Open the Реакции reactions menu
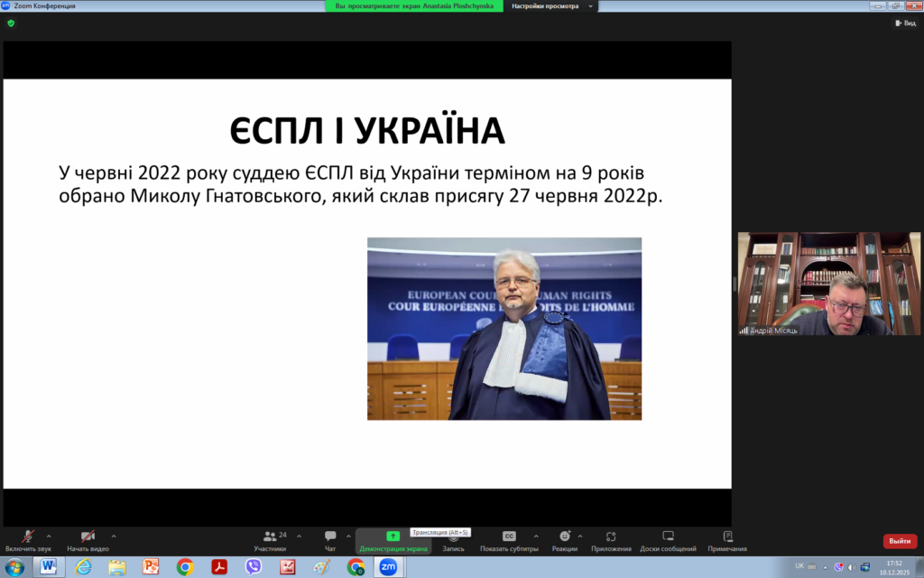 [x=565, y=539]
